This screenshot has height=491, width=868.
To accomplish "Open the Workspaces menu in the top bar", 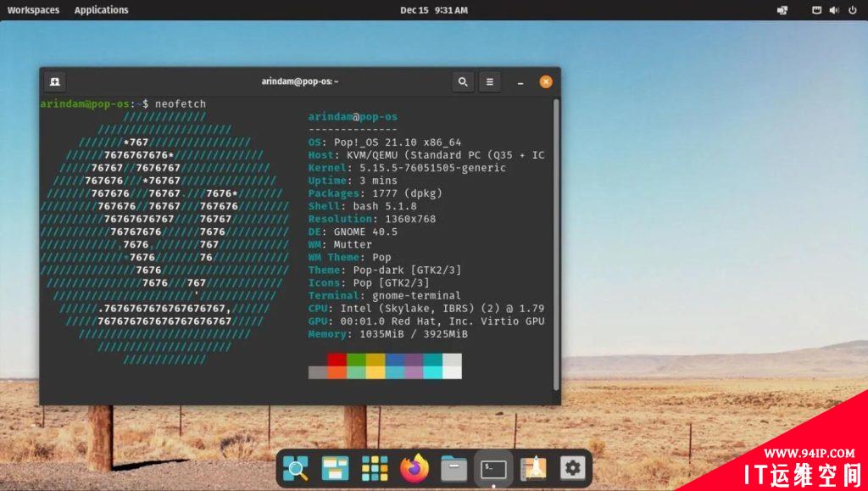I will [x=33, y=10].
